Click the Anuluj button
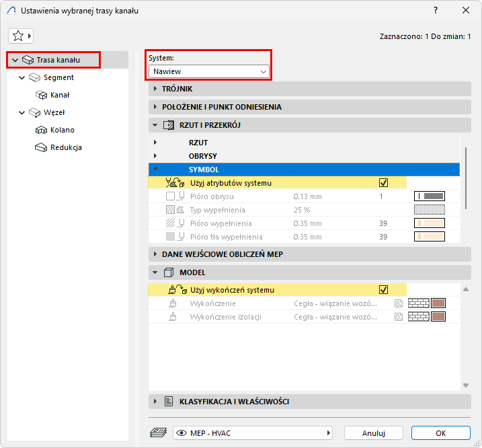The width and height of the screenshot is (482, 448). click(x=374, y=433)
